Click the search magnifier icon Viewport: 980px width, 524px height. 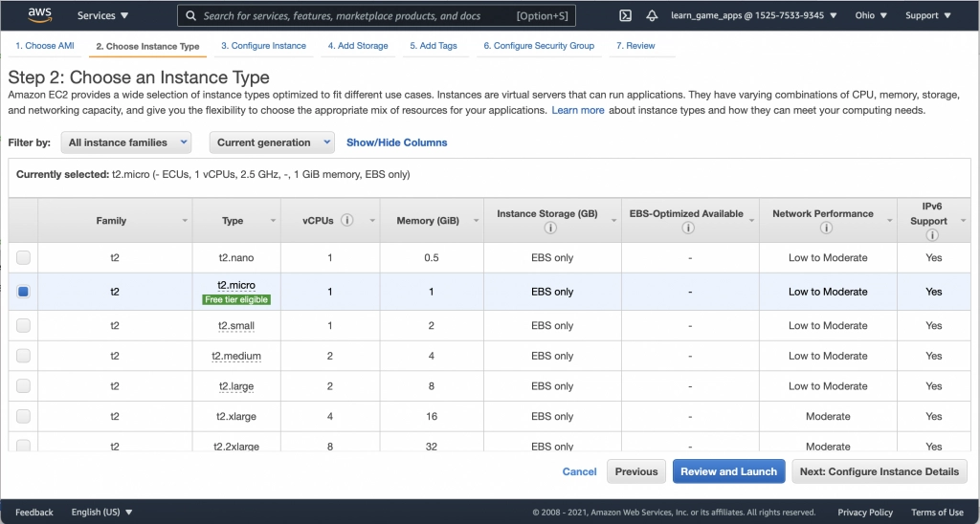tap(191, 15)
